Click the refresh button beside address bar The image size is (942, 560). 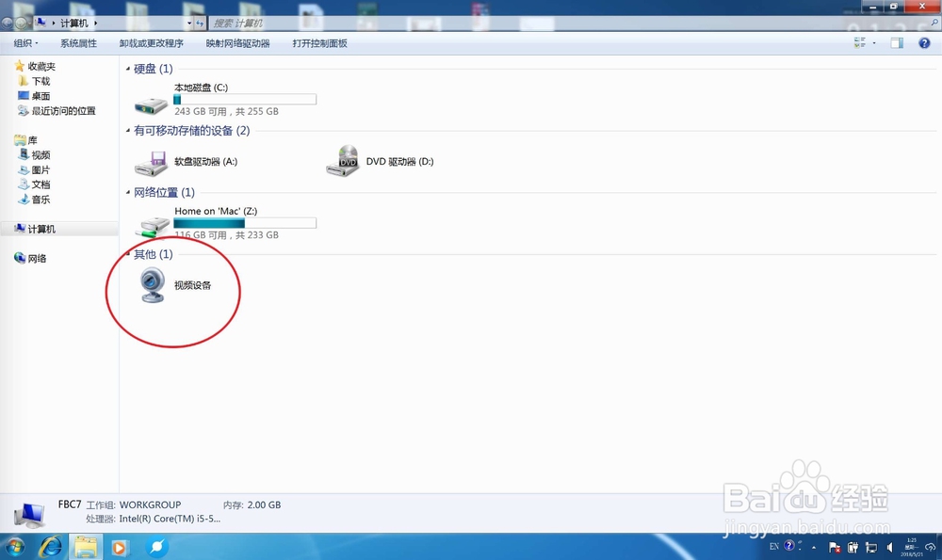click(x=200, y=23)
